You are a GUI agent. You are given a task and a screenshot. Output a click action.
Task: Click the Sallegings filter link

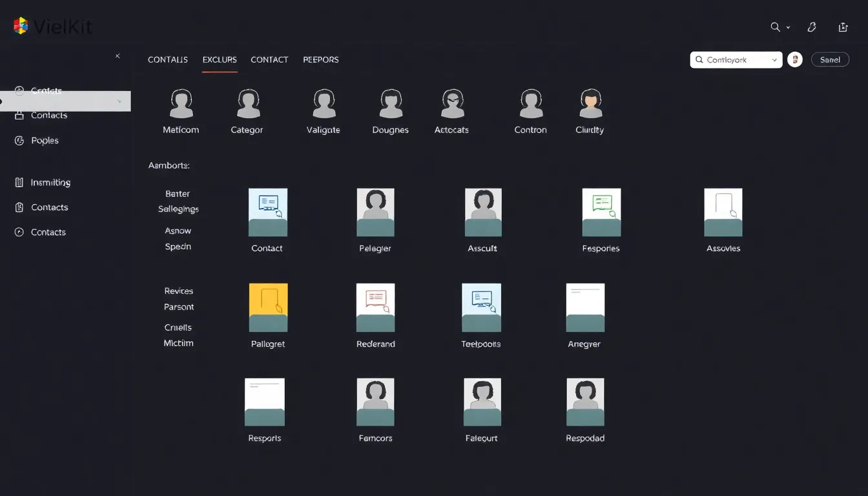[178, 209]
